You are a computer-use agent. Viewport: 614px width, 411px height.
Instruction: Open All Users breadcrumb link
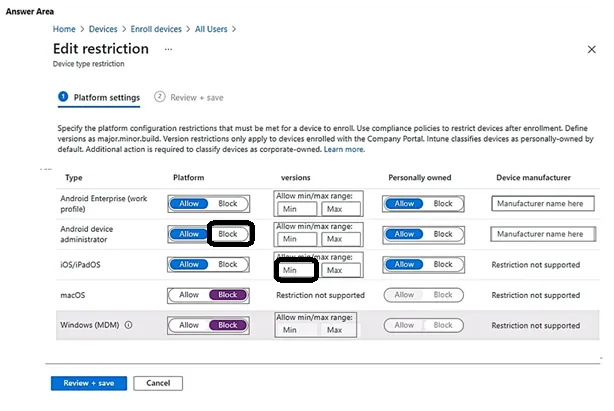(211, 29)
